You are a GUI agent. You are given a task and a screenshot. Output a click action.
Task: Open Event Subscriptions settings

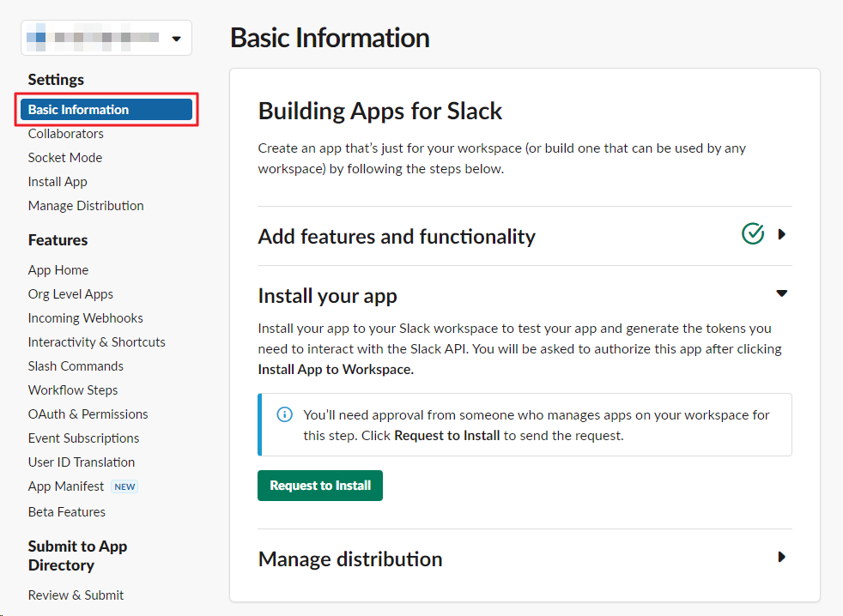tap(83, 438)
